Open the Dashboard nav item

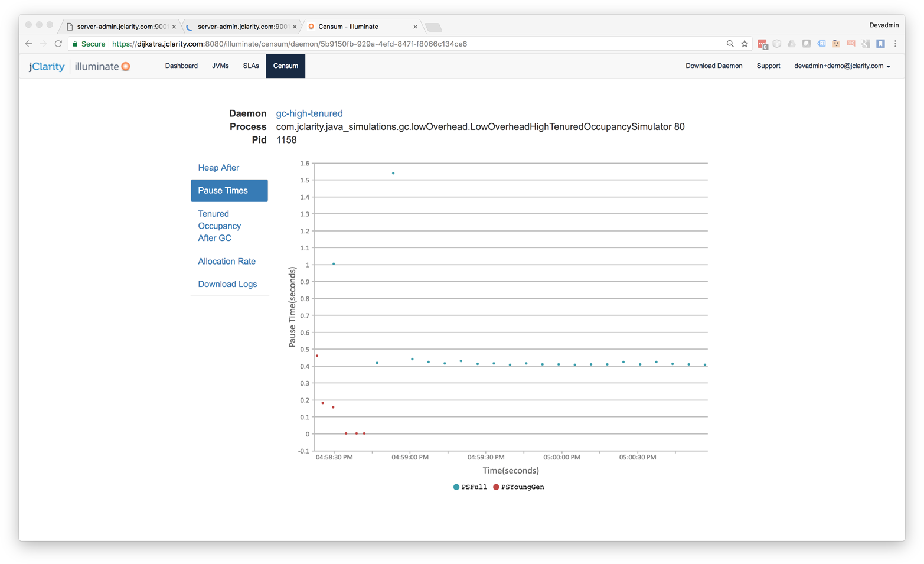pyautogui.click(x=181, y=66)
